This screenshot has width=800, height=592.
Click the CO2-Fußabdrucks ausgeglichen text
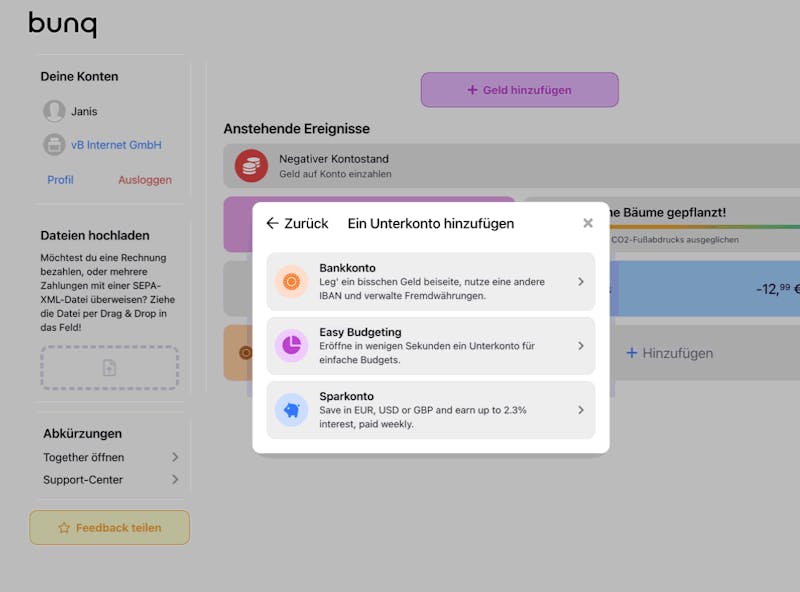pos(674,239)
